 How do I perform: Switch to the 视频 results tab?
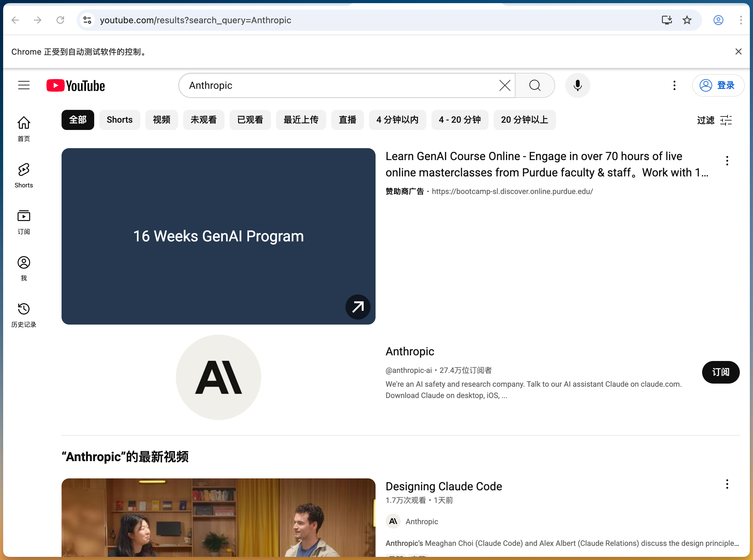coord(161,120)
